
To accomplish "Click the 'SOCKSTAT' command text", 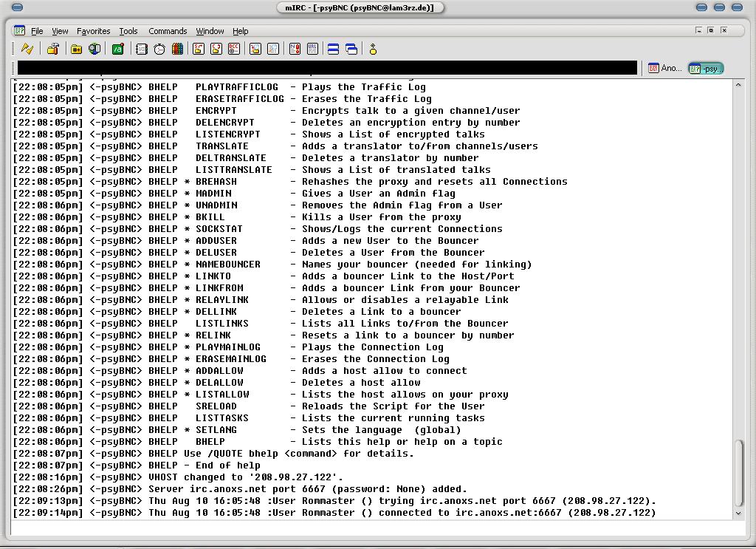I will click(219, 228).
